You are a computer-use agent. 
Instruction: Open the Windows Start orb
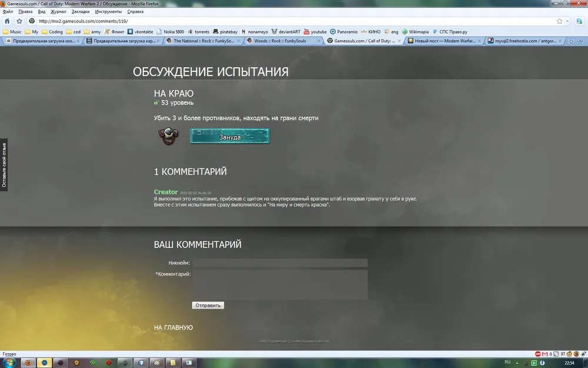click(x=9, y=363)
